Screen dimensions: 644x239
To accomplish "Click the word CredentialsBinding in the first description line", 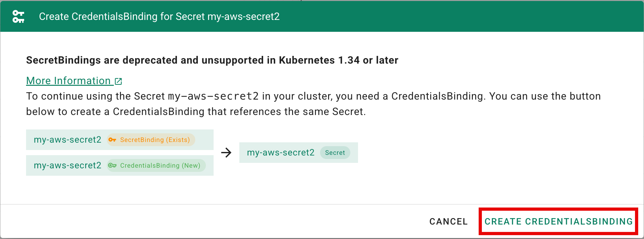I will tap(437, 96).
